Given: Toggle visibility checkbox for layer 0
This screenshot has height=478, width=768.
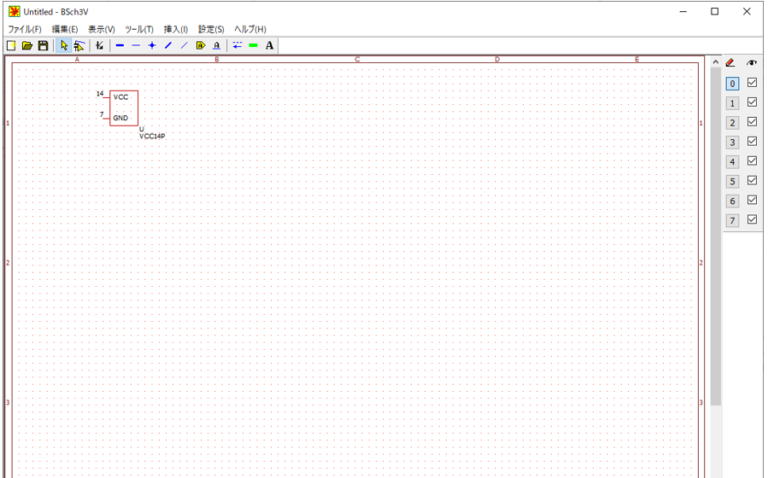Looking at the screenshot, I should click(752, 83).
